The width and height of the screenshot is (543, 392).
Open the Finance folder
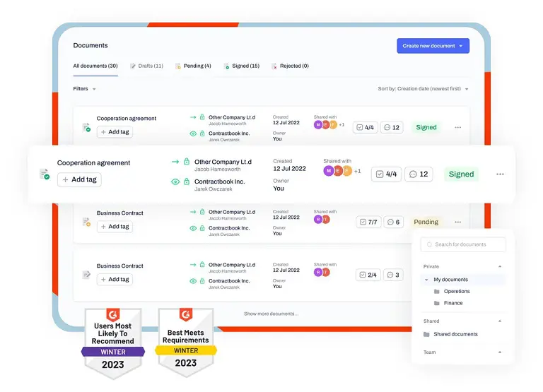pos(452,303)
